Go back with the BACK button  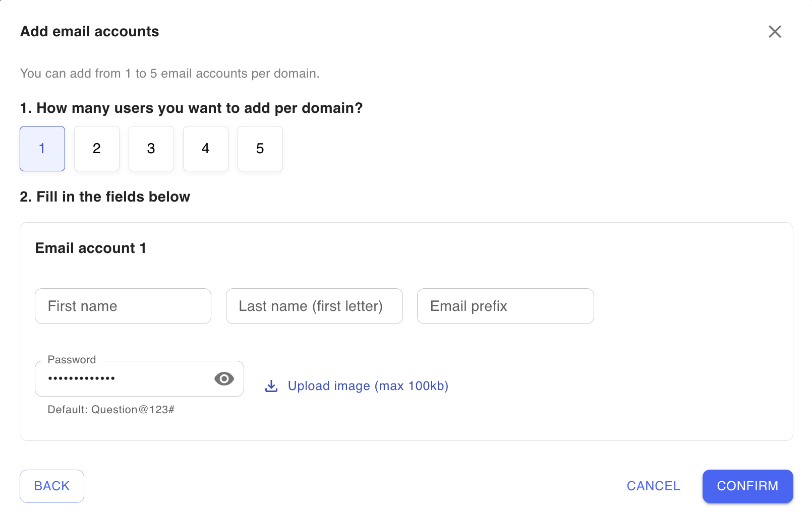pyautogui.click(x=52, y=486)
